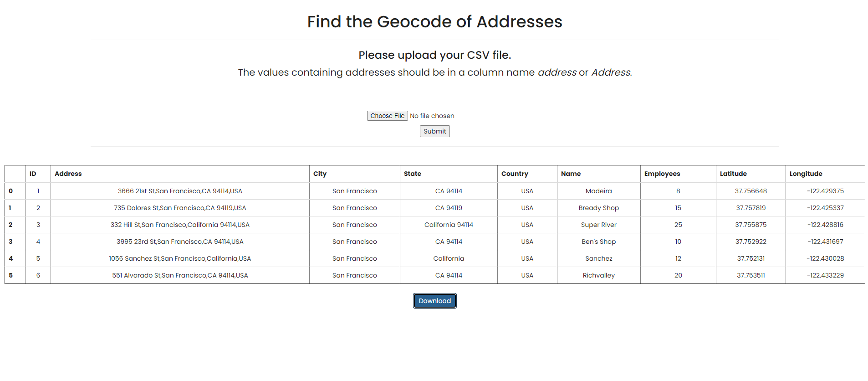Click the Name column header
The width and height of the screenshot is (868, 381).
(570, 174)
